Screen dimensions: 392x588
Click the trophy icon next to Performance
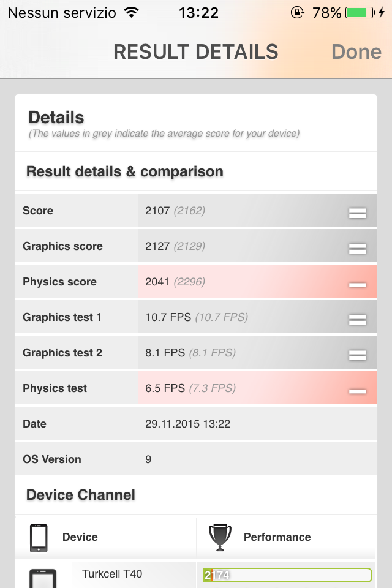tap(221, 537)
